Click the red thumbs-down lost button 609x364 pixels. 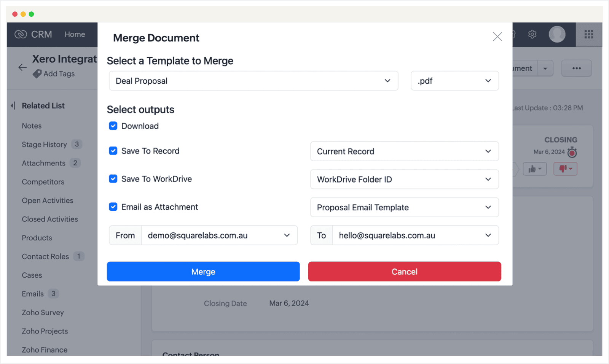coord(565,168)
